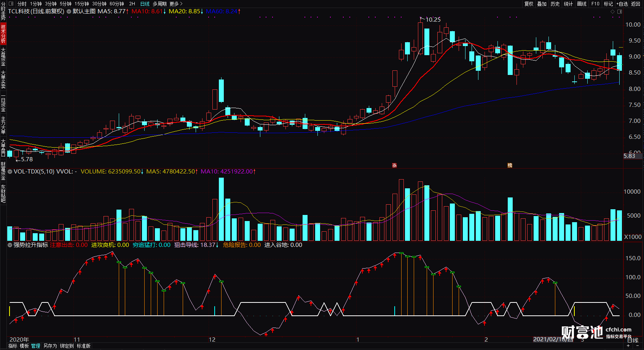Click the 穷追猛打 indicator label

tap(151, 245)
